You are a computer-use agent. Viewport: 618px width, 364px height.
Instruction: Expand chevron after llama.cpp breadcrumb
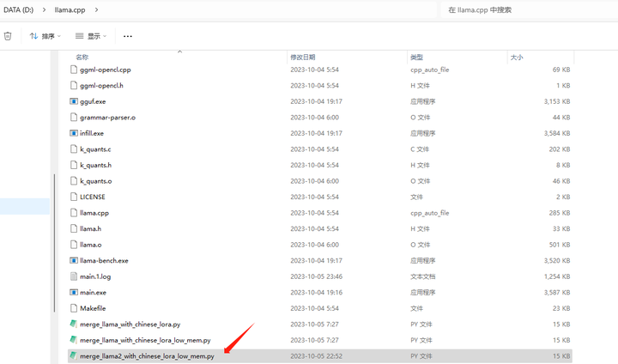[96, 9]
